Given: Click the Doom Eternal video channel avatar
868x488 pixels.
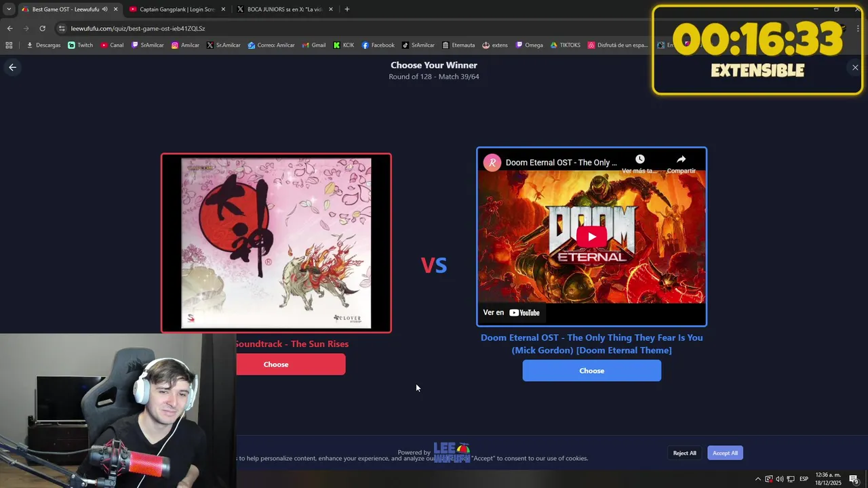Looking at the screenshot, I should [492, 163].
